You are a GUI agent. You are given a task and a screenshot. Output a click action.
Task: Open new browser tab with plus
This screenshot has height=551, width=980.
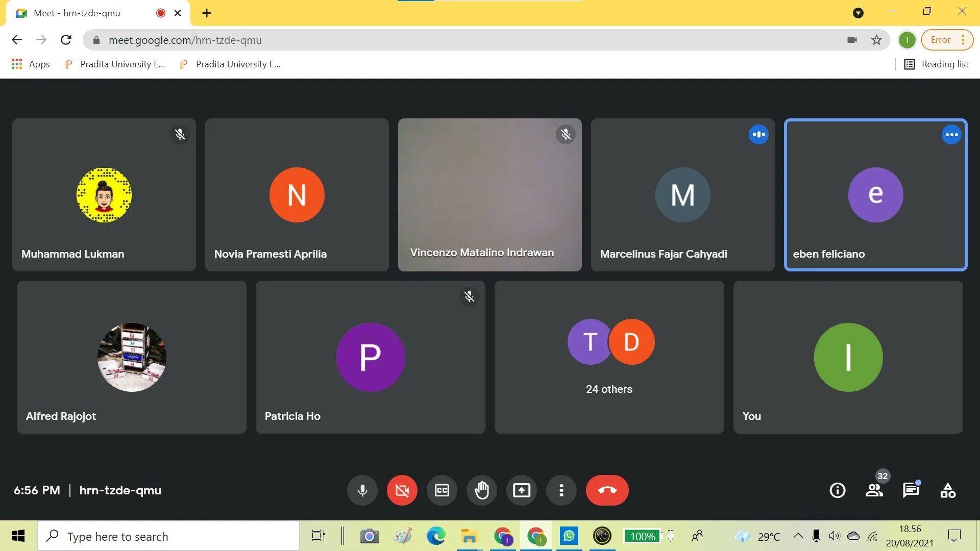(207, 13)
